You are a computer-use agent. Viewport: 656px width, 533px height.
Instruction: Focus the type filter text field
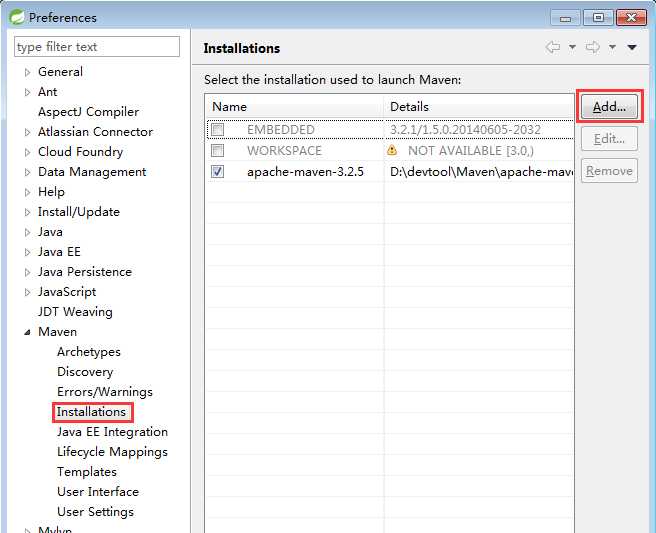tap(97, 46)
